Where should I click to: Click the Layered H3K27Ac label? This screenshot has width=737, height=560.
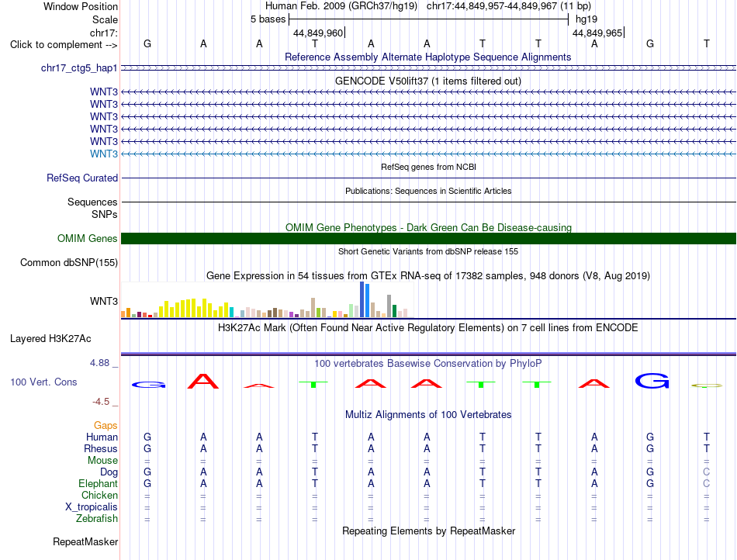pos(50,339)
